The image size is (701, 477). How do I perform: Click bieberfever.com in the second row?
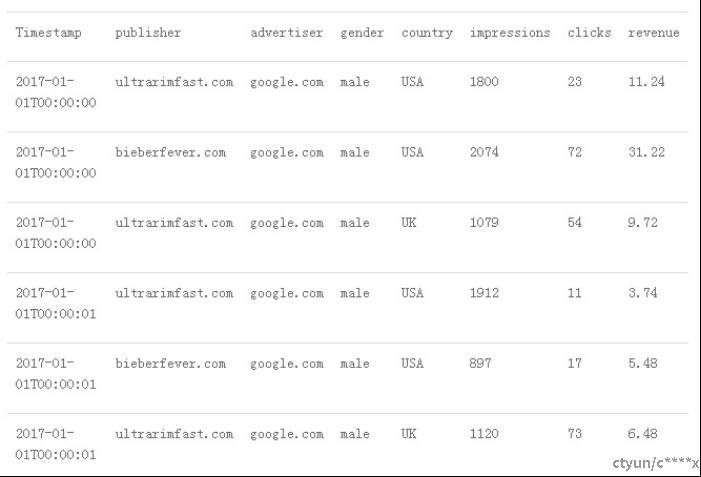(x=170, y=152)
